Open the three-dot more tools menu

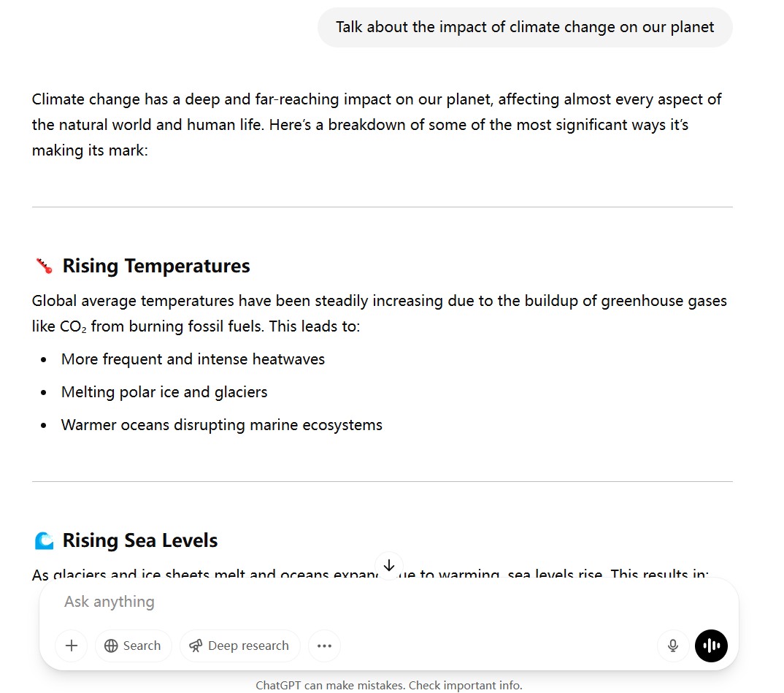[x=325, y=646]
